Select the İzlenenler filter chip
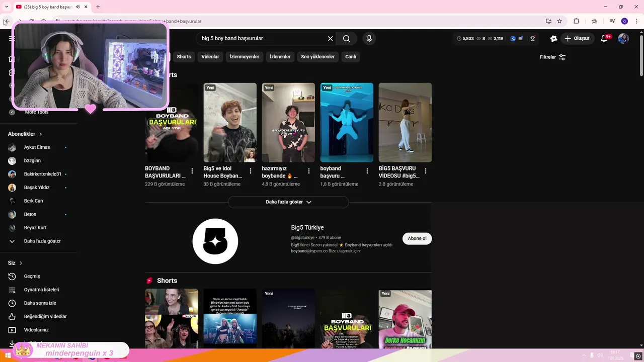 280,57
